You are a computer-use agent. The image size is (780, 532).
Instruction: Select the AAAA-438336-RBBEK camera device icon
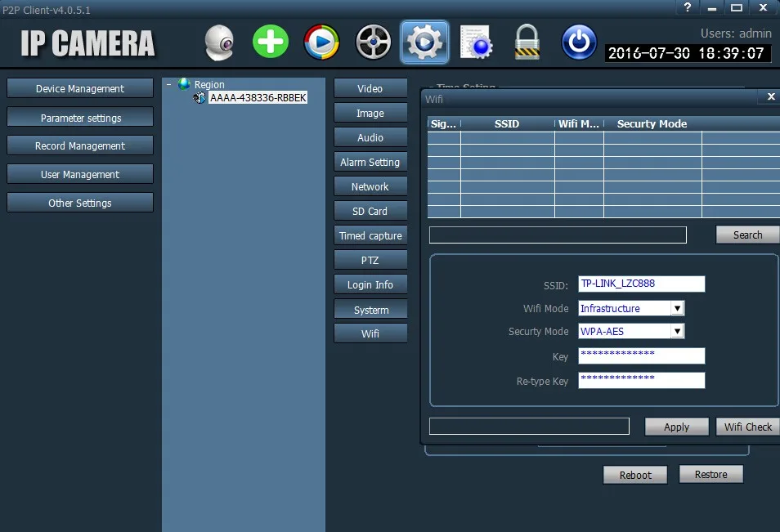(x=198, y=97)
